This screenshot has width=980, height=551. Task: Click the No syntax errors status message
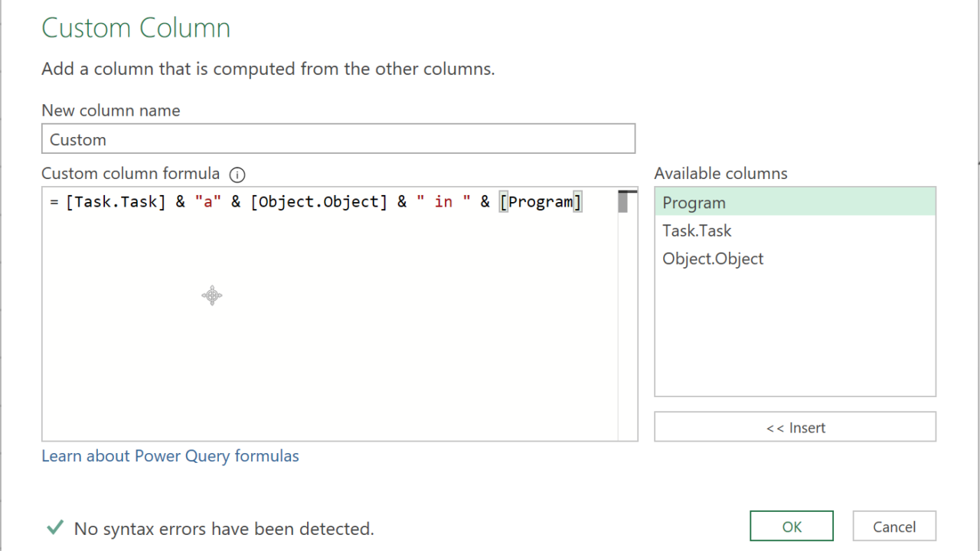point(224,529)
